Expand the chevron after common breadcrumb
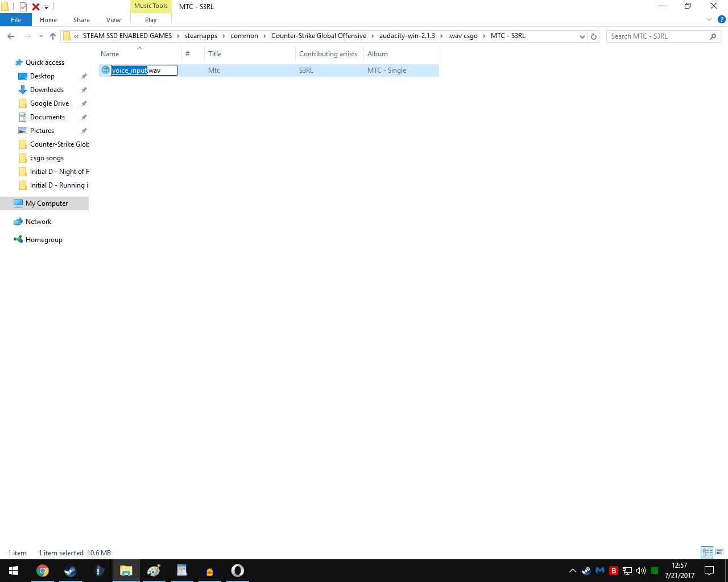This screenshot has width=728, height=582. 264,36
